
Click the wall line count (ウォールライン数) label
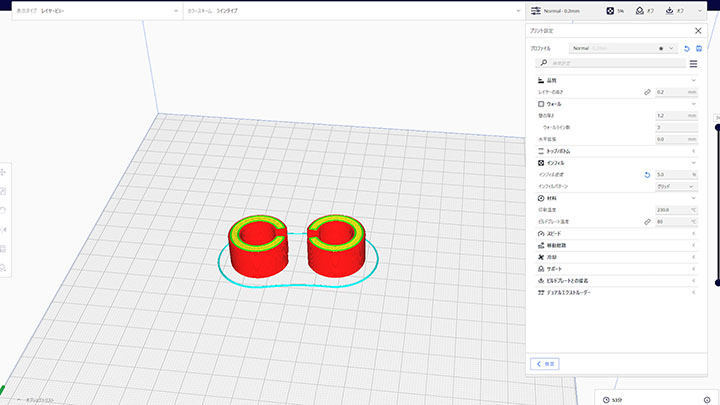[x=556, y=127]
